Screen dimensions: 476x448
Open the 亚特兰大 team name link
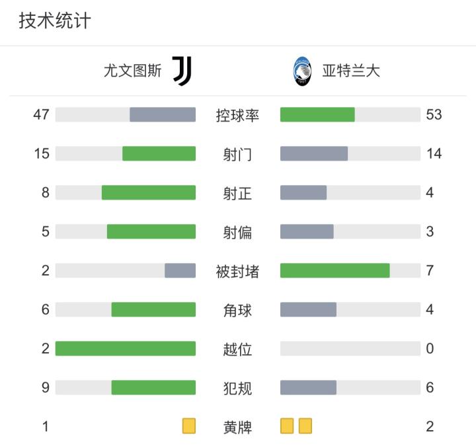click(x=351, y=71)
